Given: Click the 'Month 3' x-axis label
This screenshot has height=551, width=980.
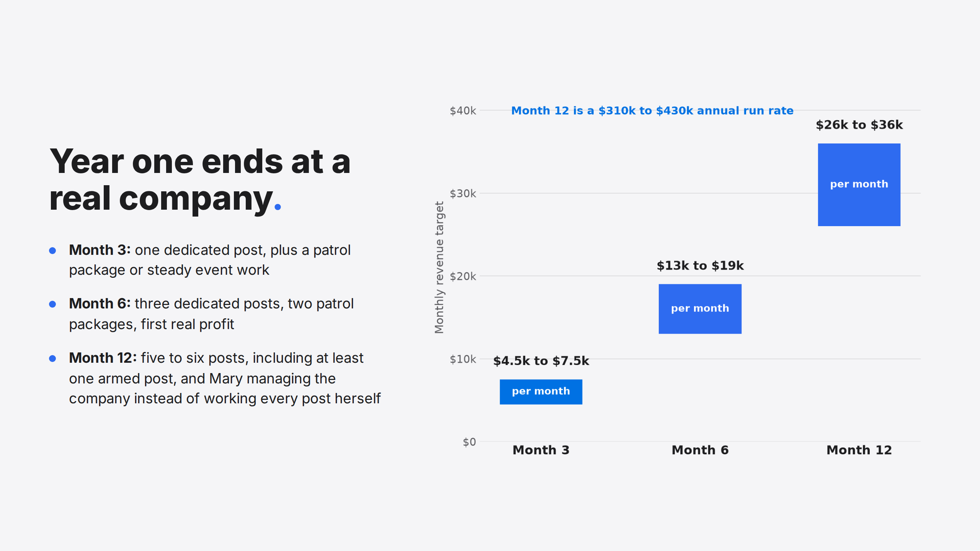Looking at the screenshot, I should coord(541,450).
